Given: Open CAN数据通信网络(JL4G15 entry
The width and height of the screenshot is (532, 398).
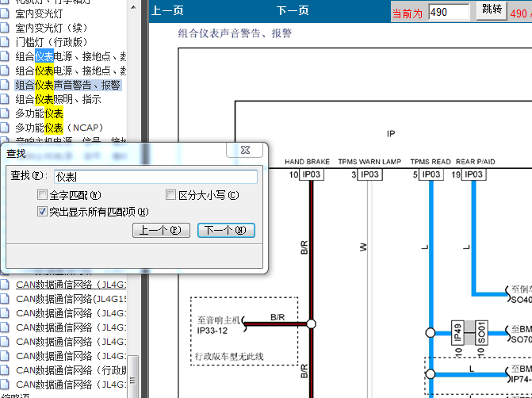Looking at the screenshot, I should [71, 299].
